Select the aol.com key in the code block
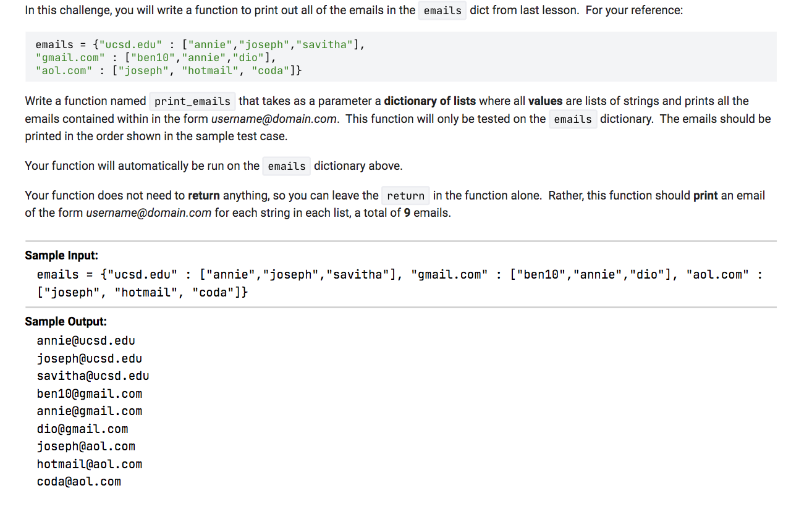812x509 pixels. click(64, 70)
